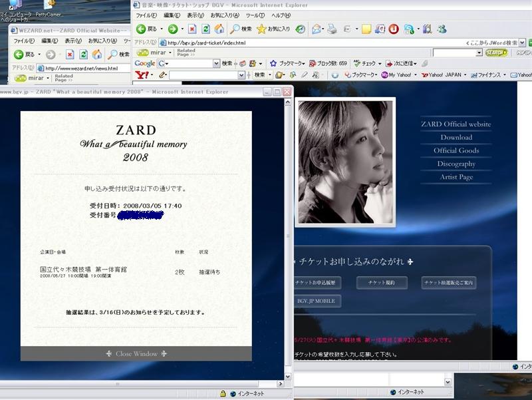Open お気に入り(A) menu in BGV window
This screenshot has width=532, height=400.
click(225, 15)
